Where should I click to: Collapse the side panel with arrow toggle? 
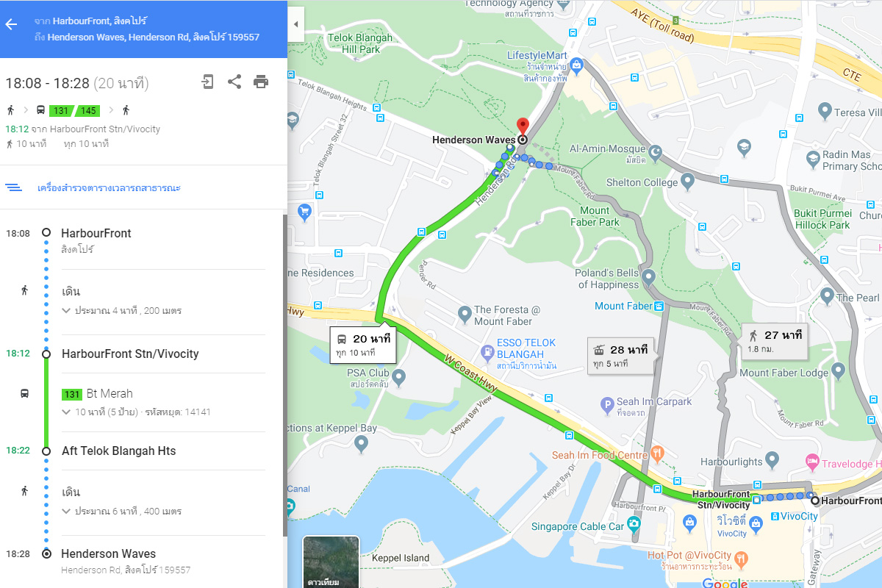pos(295,24)
